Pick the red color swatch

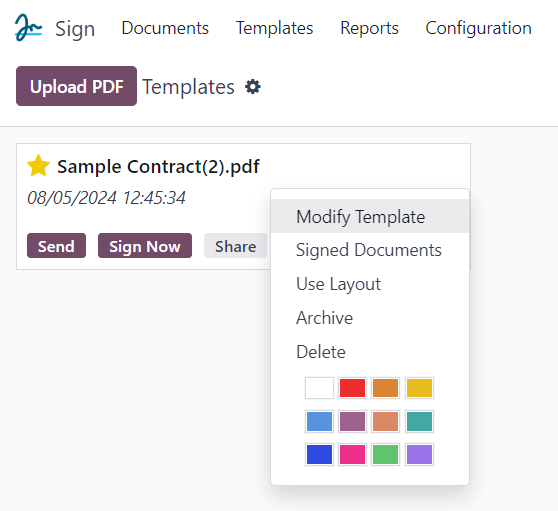[352, 388]
